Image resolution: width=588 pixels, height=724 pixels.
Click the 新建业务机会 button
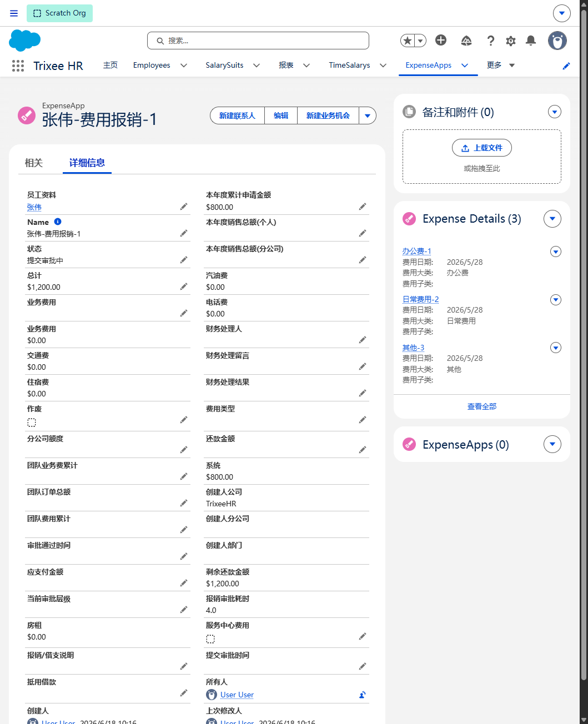point(328,115)
